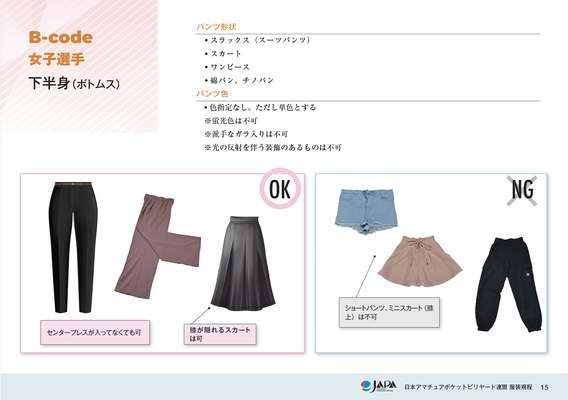
Task: Click the ショートパンツ、ミニスカート note box
Action: [389, 312]
